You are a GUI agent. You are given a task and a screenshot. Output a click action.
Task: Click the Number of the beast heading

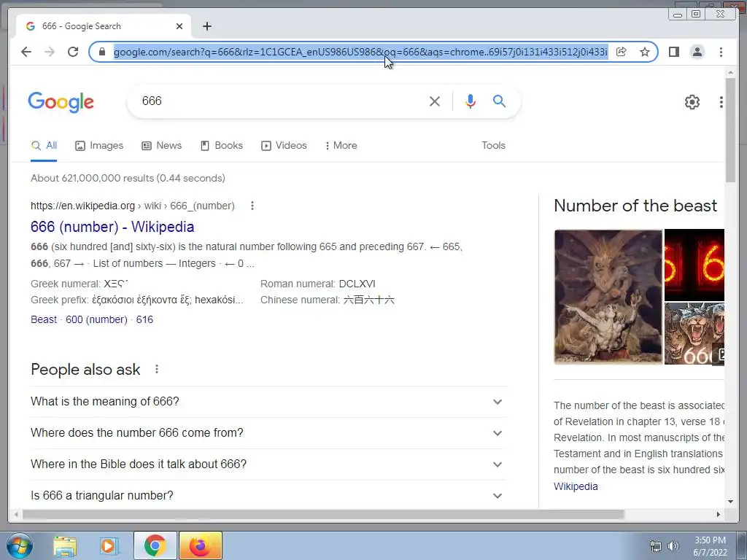pyautogui.click(x=635, y=206)
